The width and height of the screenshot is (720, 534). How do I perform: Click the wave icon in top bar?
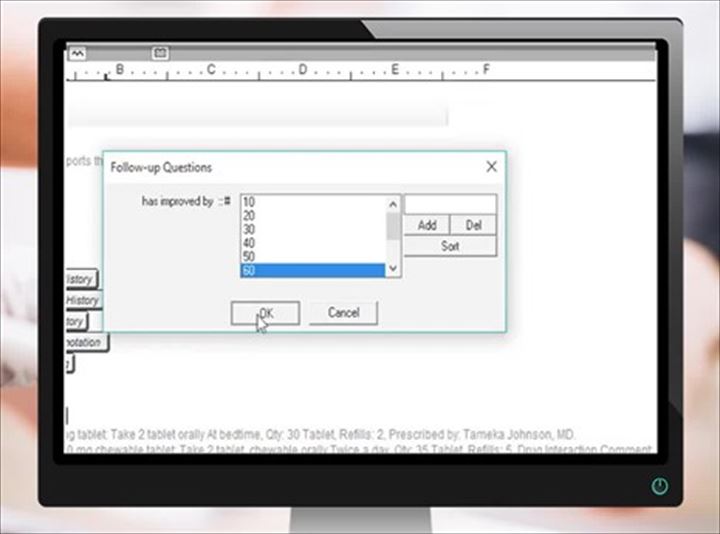pos(78,53)
